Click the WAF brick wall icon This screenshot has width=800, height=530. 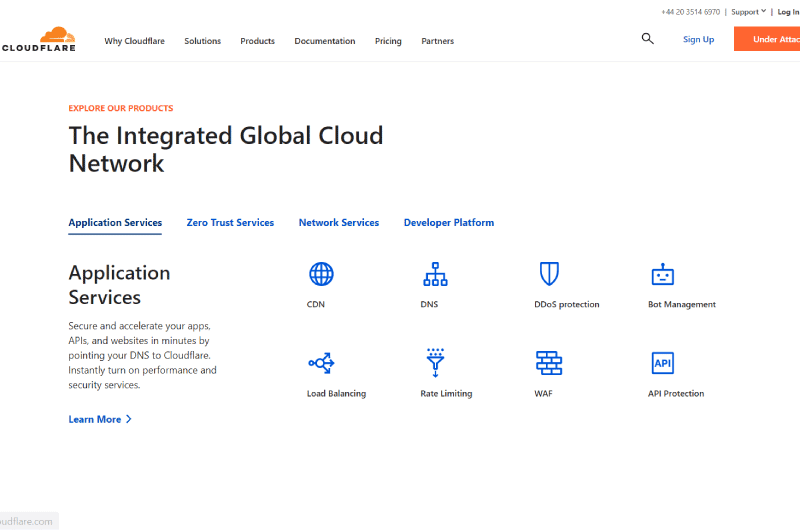549,363
